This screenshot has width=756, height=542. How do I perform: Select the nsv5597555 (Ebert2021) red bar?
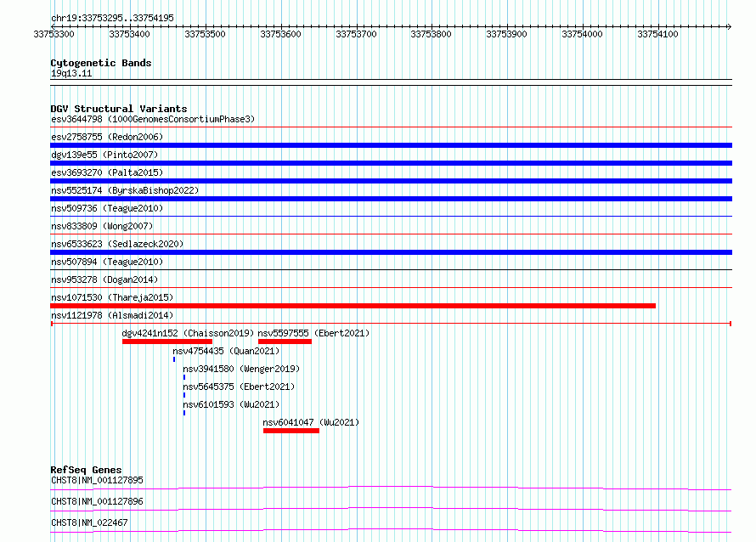285,342
